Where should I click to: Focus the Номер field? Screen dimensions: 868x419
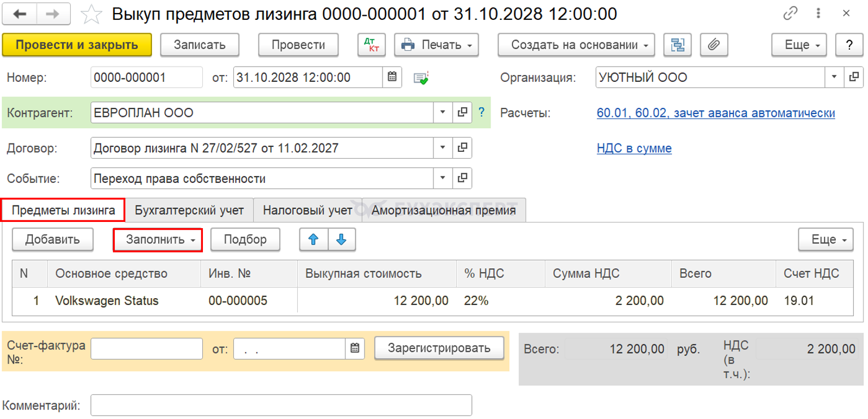tap(146, 77)
